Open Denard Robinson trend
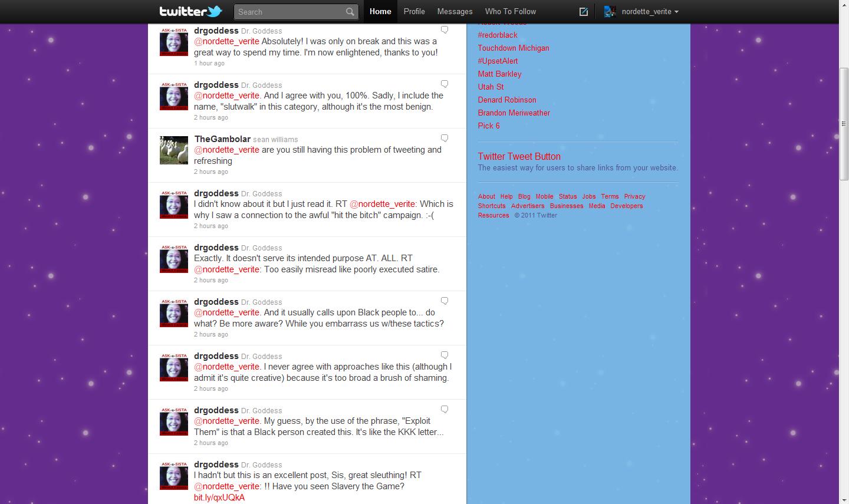Image resolution: width=849 pixels, height=504 pixels. (507, 100)
